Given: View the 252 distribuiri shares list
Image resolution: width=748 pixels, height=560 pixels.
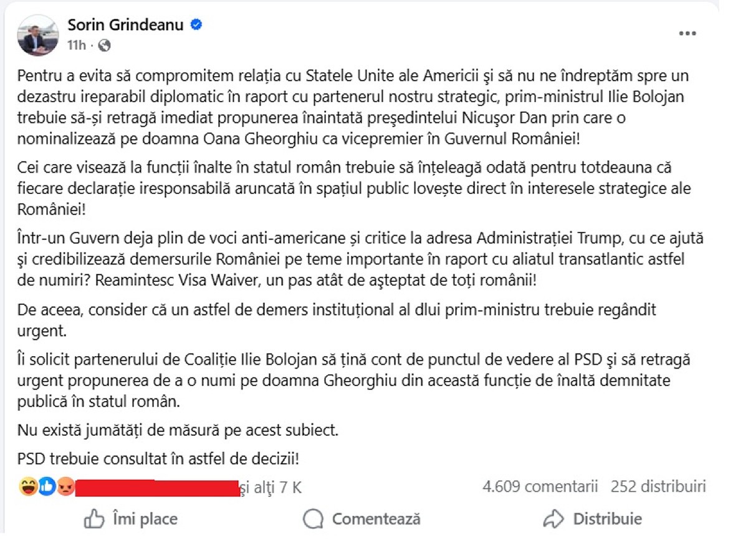Looking at the screenshot, I should tap(658, 486).
